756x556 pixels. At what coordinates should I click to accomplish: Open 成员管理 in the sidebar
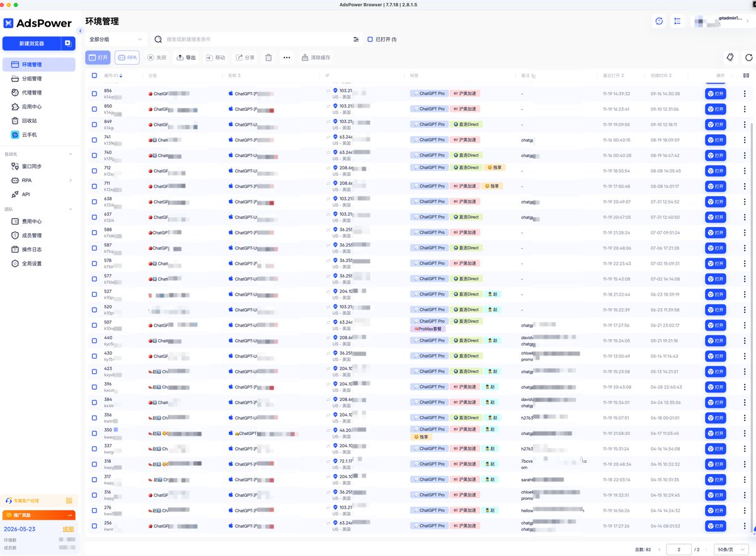(x=39, y=235)
